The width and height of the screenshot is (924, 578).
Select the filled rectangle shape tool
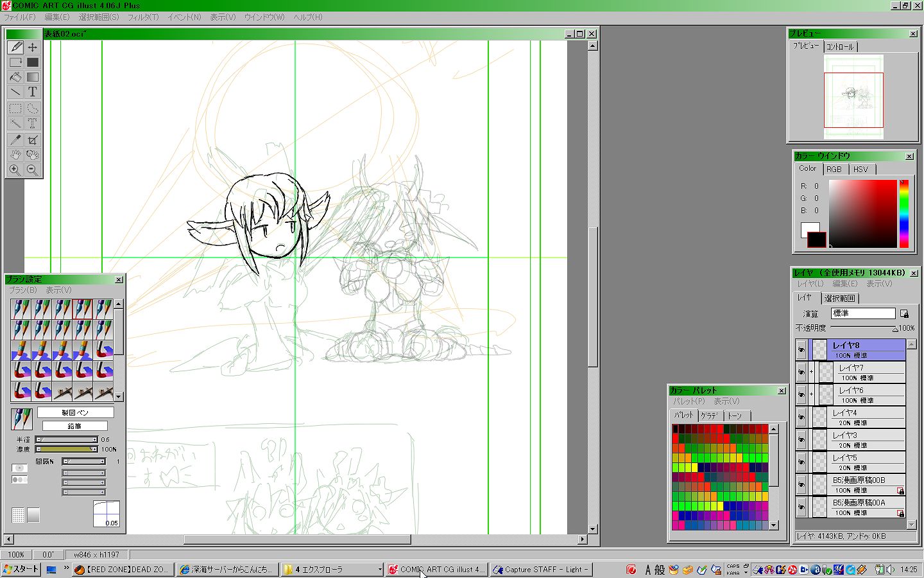(33, 62)
